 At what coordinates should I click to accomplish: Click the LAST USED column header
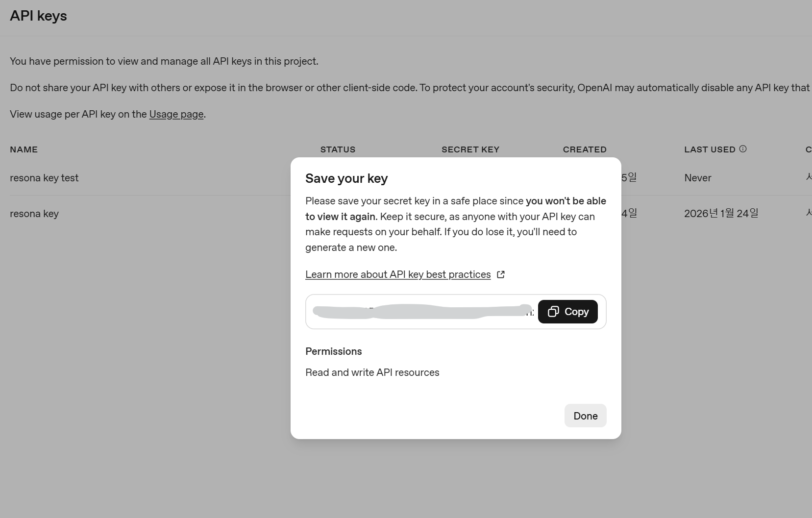click(x=710, y=149)
